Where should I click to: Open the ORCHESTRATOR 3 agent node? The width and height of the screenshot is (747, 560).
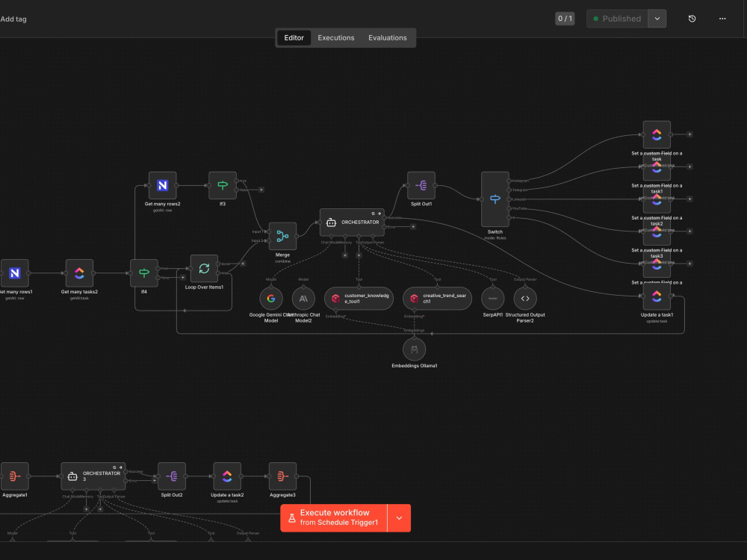click(93, 476)
